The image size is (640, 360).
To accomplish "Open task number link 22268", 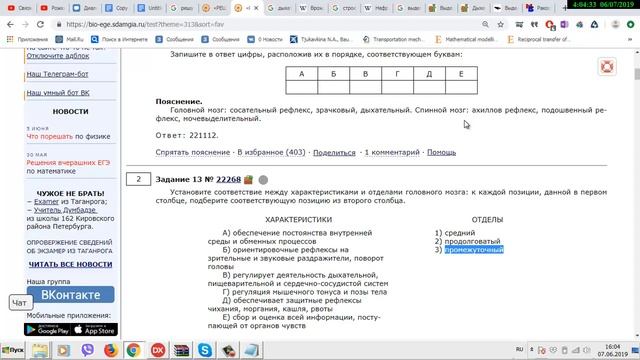I will [x=229, y=180].
